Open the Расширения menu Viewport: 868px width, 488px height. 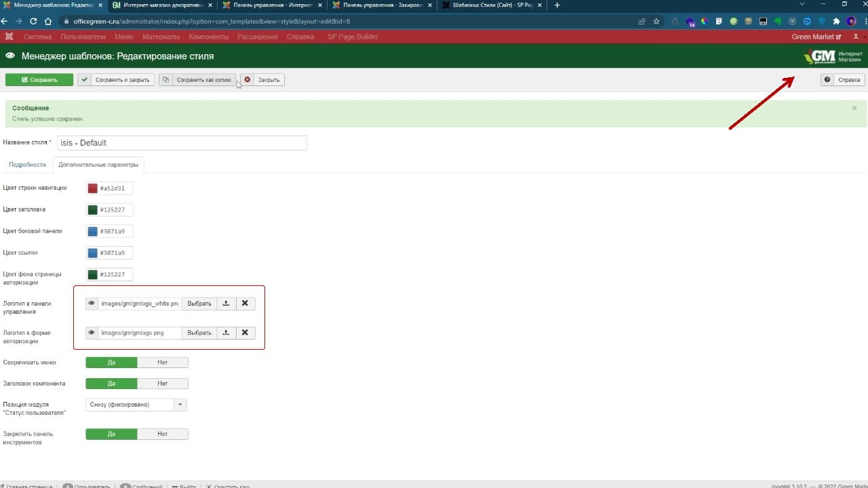tap(259, 37)
